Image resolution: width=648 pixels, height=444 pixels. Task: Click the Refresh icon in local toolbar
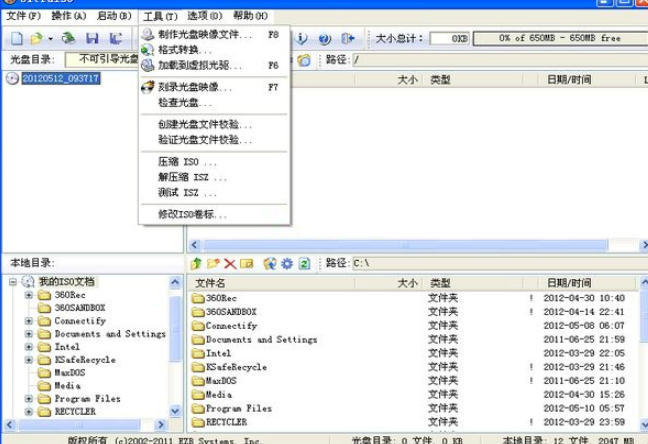pyautogui.click(x=304, y=263)
